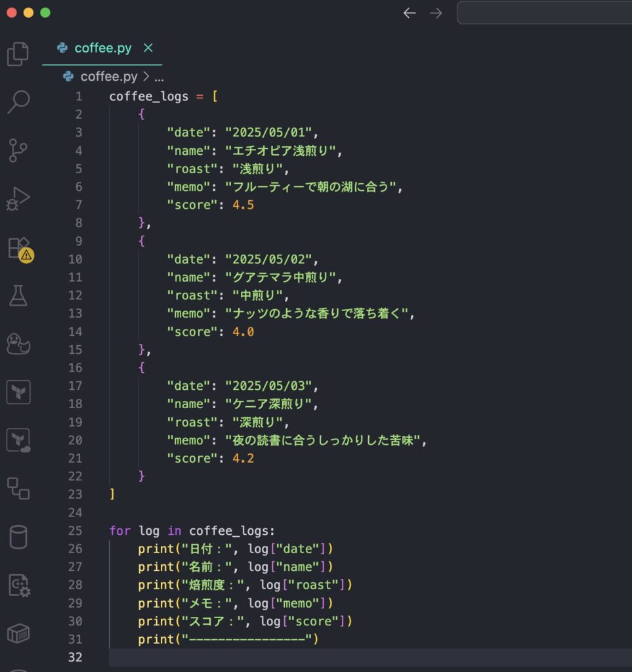
Task: Click the rubber duck sidebar icon
Action: coord(18,343)
